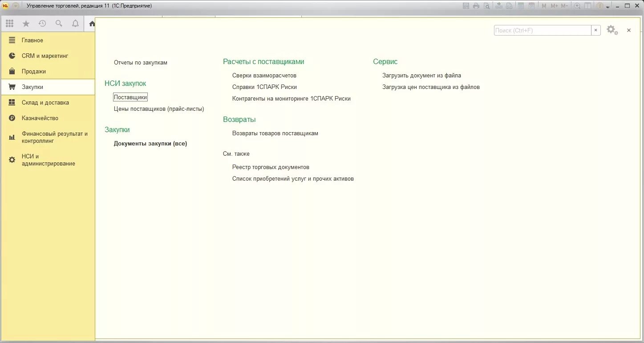Select Главное section in sidebar
644x343 pixels.
pos(48,40)
